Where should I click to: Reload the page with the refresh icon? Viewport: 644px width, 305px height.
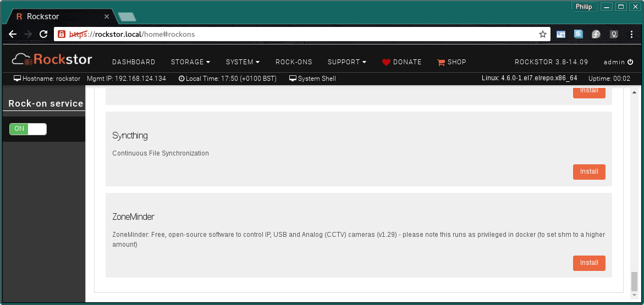click(x=43, y=35)
